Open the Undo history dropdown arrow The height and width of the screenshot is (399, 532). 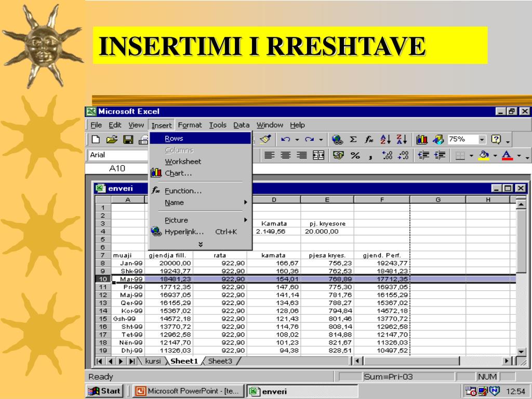point(297,139)
